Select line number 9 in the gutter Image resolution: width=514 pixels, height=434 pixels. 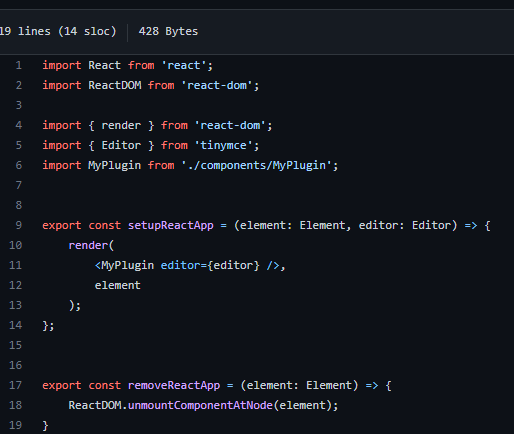(x=19, y=225)
